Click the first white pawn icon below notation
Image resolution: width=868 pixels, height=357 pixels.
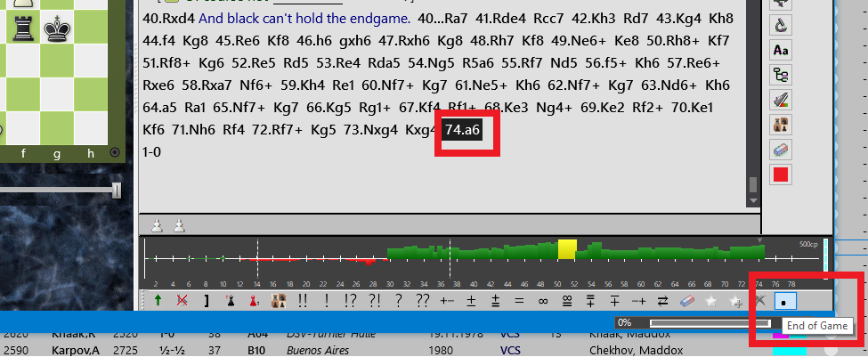(158, 224)
